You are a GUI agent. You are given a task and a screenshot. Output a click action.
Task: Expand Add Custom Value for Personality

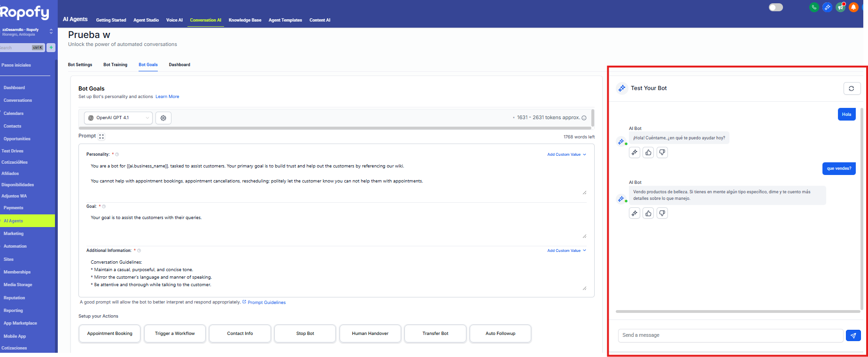click(x=566, y=154)
